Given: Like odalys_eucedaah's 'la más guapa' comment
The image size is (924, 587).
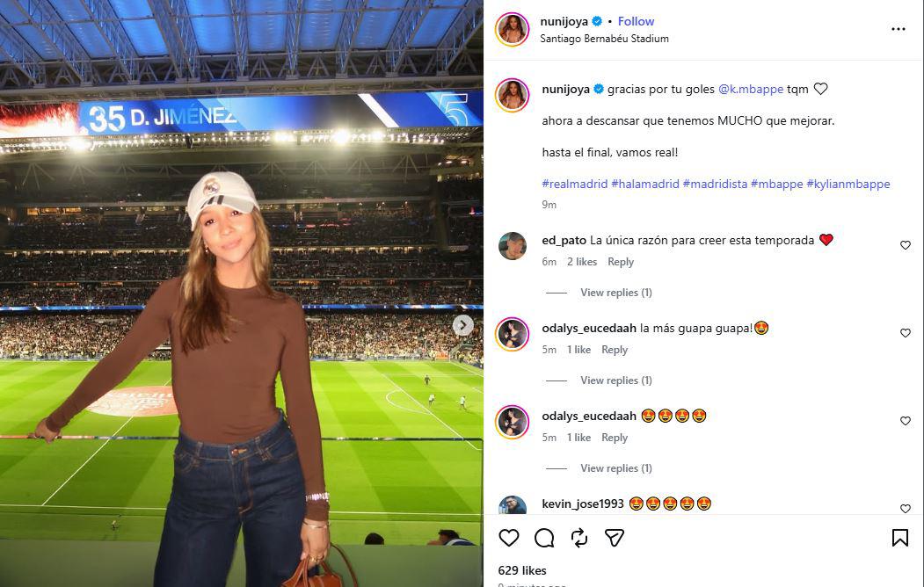Looking at the screenshot, I should point(906,333).
